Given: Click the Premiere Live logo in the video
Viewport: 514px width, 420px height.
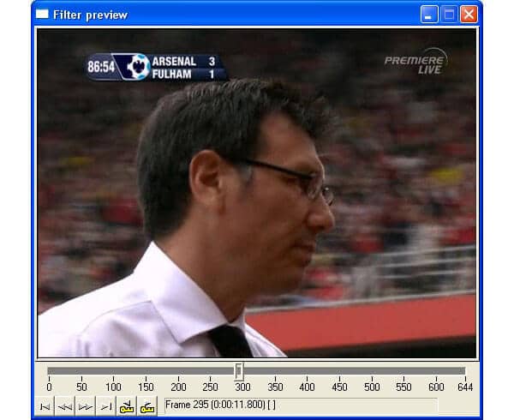Looking at the screenshot, I should (415, 63).
